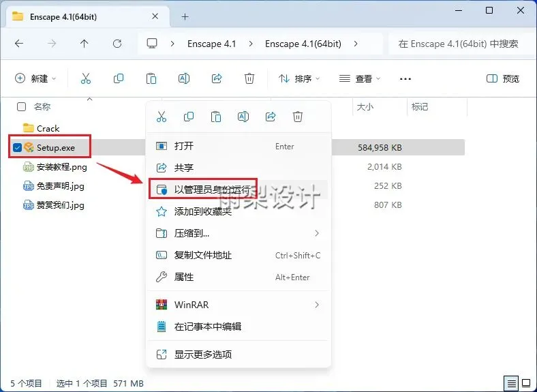Click the Share icon in the Explorer toolbar
The image size is (537, 392).
pyautogui.click(x=217, y=79)
